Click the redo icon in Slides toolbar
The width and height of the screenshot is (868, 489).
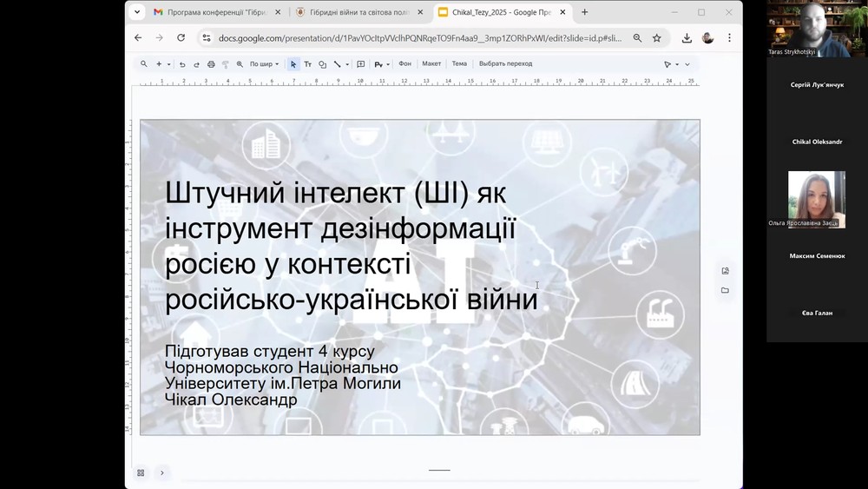pyautogui.click(x=196, y=64)
